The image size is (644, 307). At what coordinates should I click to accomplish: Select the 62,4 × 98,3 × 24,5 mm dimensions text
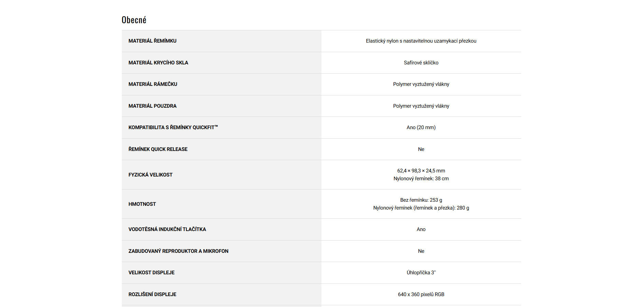pyautogui.click(x=421, y=171)
